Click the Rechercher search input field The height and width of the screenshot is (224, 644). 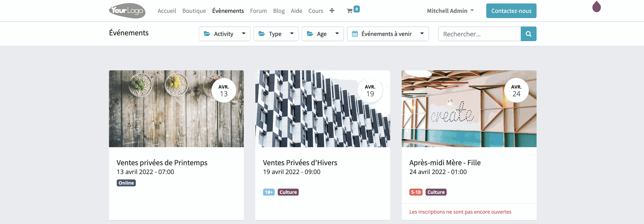[x=479, y=34]
